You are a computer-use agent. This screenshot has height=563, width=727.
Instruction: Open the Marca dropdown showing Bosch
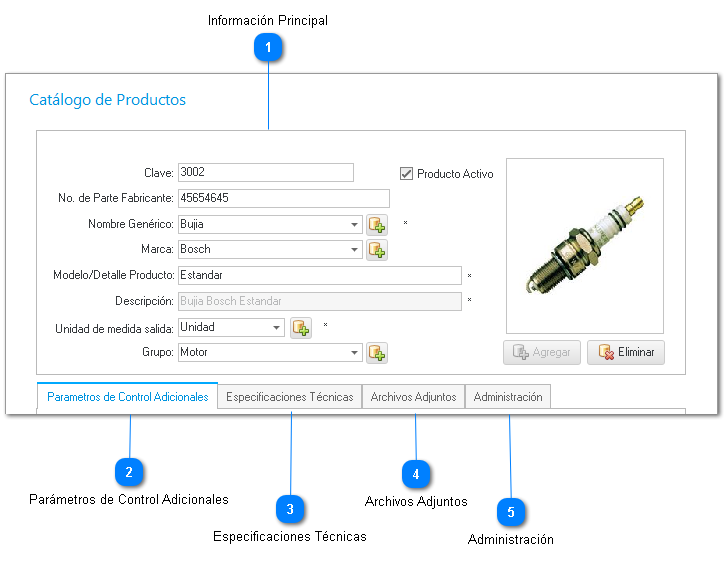(354, 250)
